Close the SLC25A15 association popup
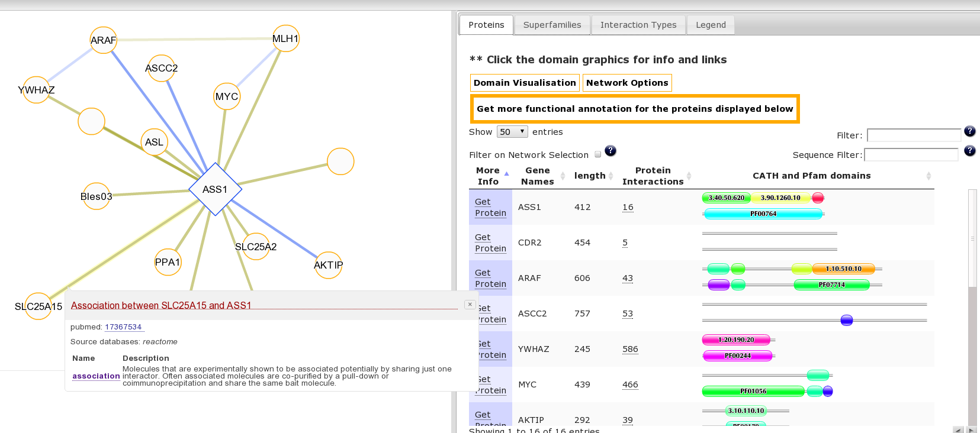The width and height of the screenshot is (980, 433). click(x=470, y=305)
